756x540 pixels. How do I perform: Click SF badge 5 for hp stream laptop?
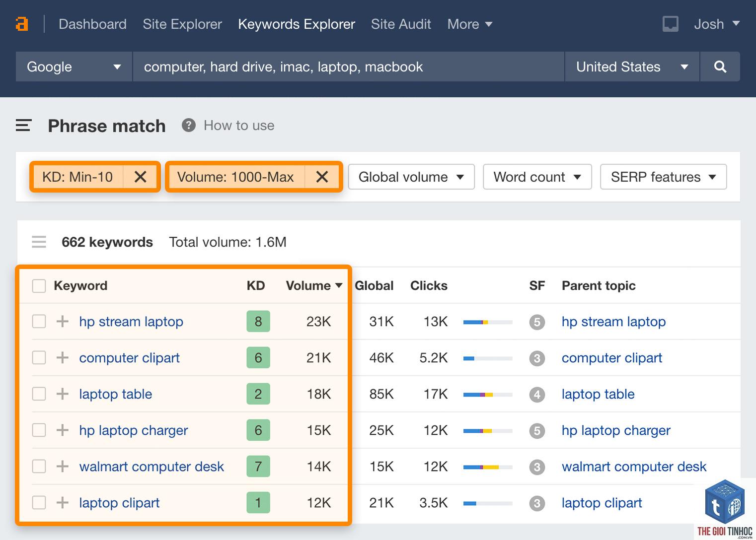point(537,322)
